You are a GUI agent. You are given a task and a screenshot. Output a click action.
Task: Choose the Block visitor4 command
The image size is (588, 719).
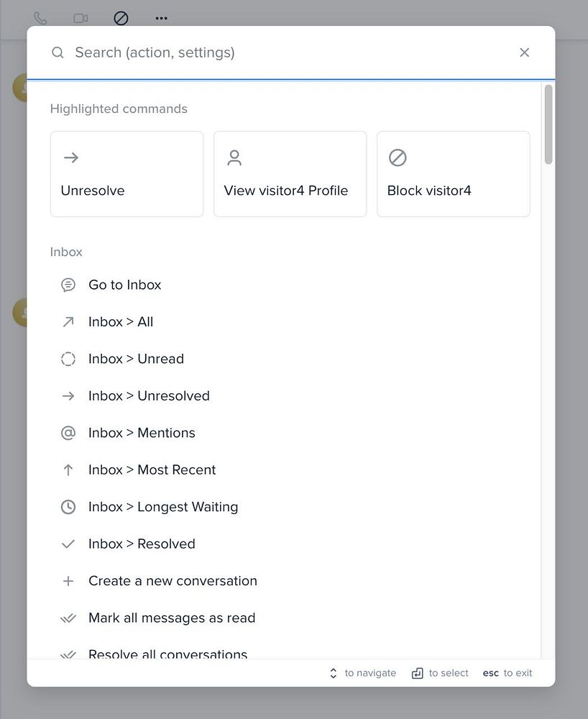pos(453,174)
